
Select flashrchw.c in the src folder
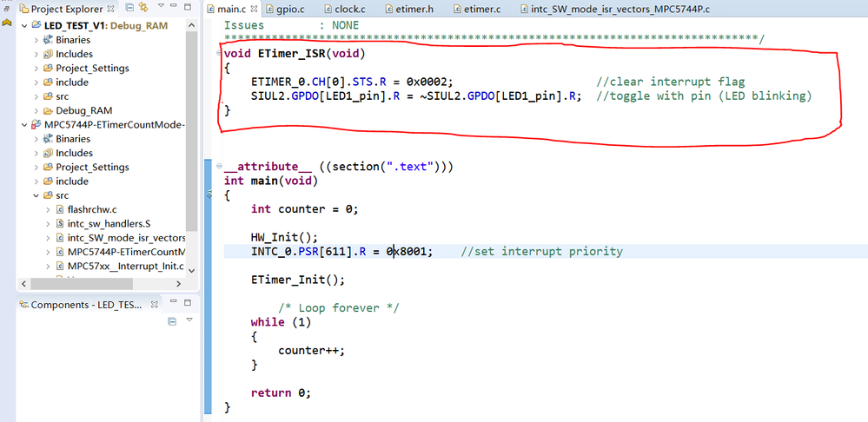92,209
